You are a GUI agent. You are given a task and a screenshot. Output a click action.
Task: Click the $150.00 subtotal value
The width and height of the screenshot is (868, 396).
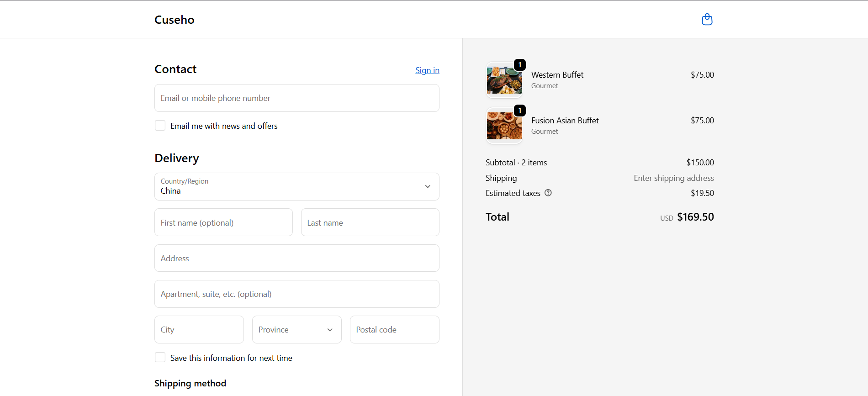(700, 163)
